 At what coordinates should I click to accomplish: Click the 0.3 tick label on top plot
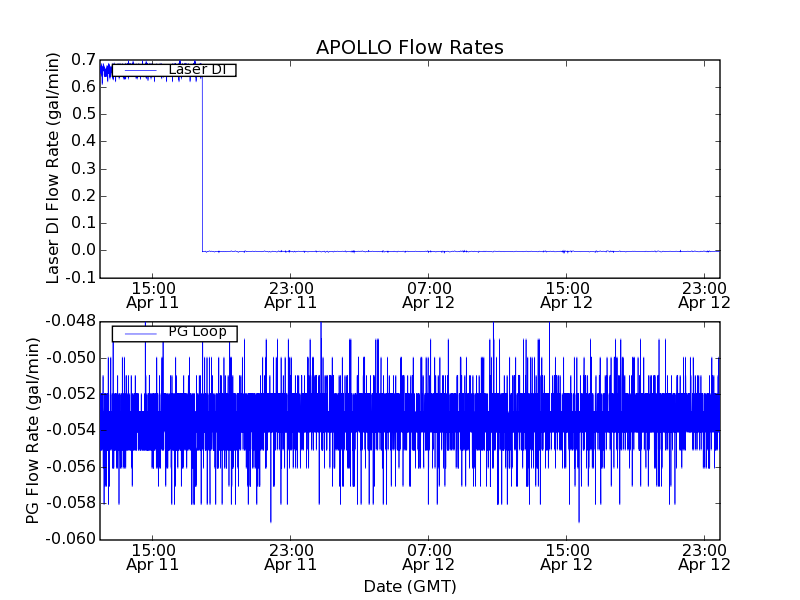[x=84, y=169]
